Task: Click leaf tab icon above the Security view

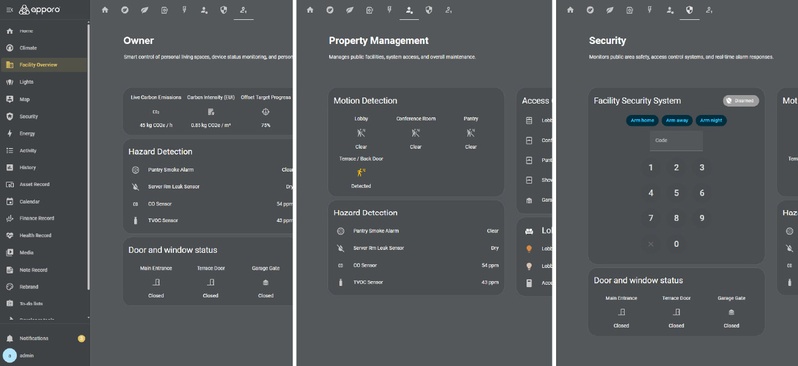Action: pyautogui.click(x=610, y=10)
